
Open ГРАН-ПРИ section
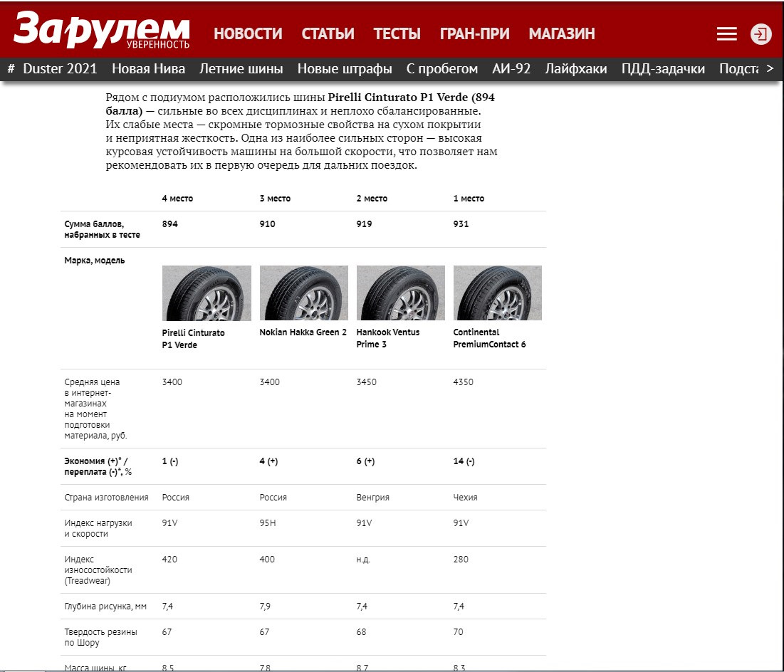pyautogui.click(x=474, y=33)
